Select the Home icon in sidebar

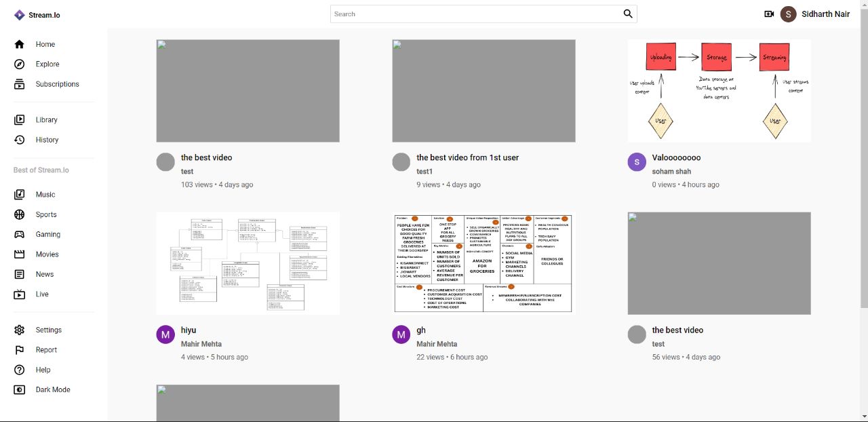click(x=19, y=44)
